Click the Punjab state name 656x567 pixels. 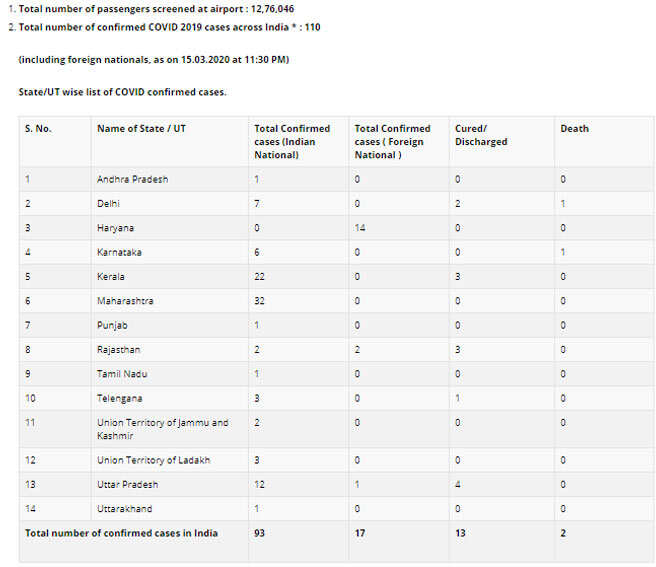[112, 325]
